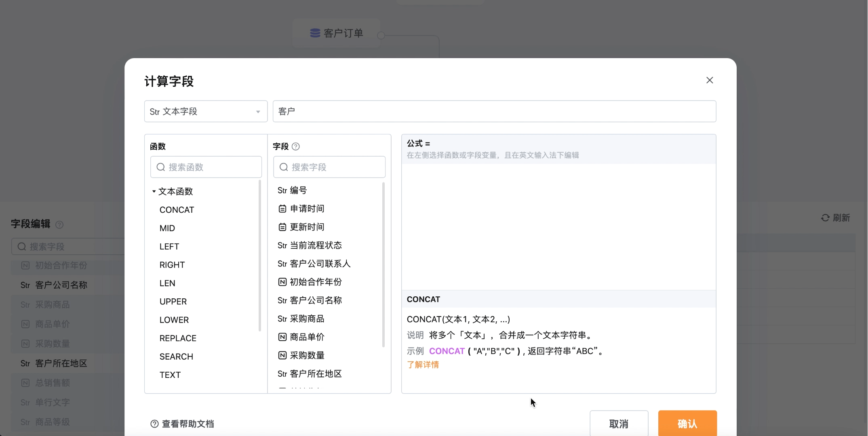Insert the 初始合作年份 number field in dialog
The image size is (868, 436).
310,282
